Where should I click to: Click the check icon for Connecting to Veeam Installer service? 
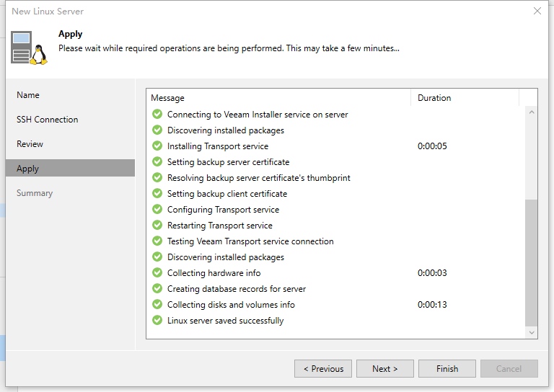click(157, 115)
